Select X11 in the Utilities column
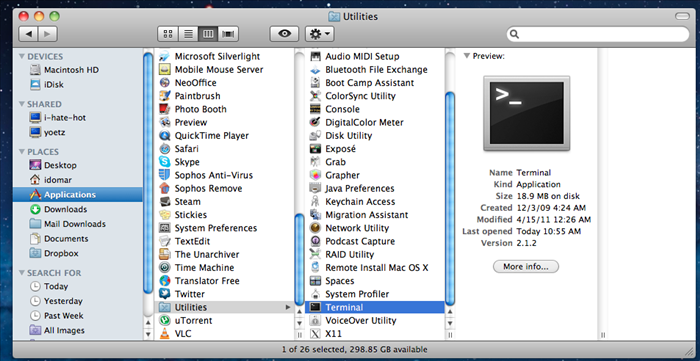Screen dimensions: 700x361 [375, 333]
